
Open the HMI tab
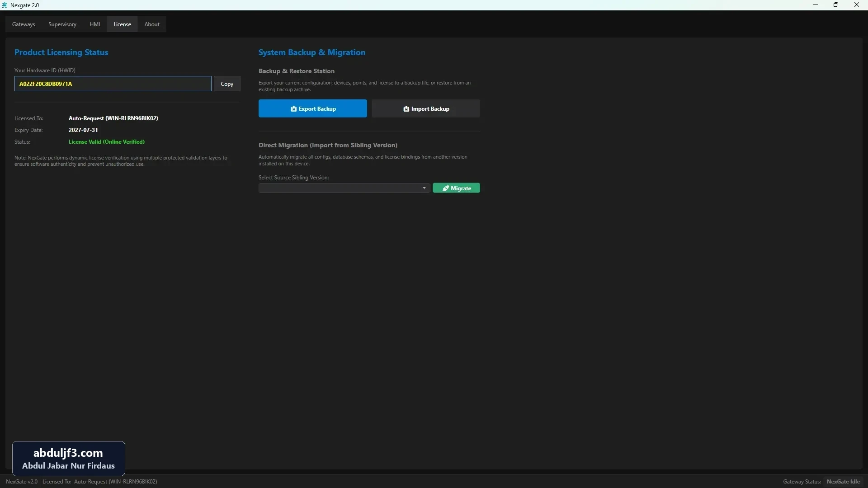pos(95,24)
